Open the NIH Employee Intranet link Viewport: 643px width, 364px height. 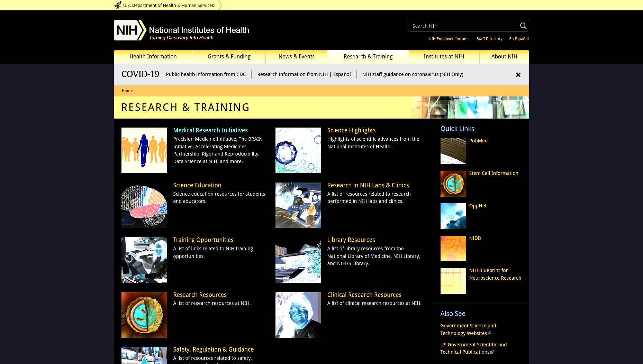tap(449, 39)
